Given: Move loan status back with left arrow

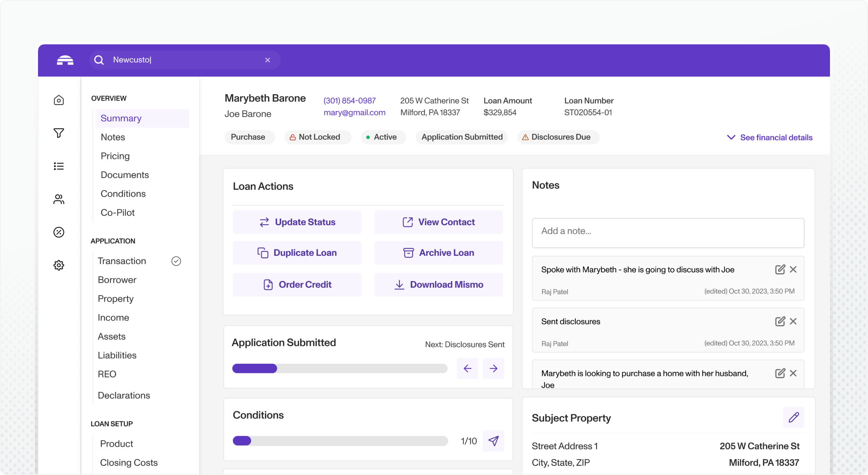Looking at the screenshot, I should pyautogui.click(x=467, y=369).
